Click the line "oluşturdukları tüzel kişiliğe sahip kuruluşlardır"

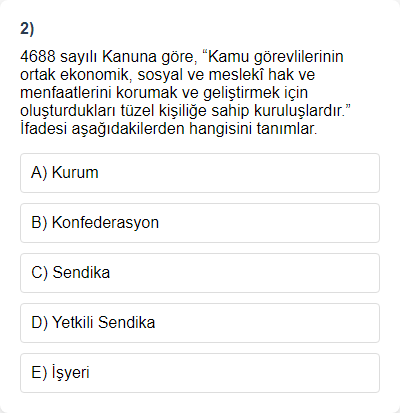(x=186, y=111)
